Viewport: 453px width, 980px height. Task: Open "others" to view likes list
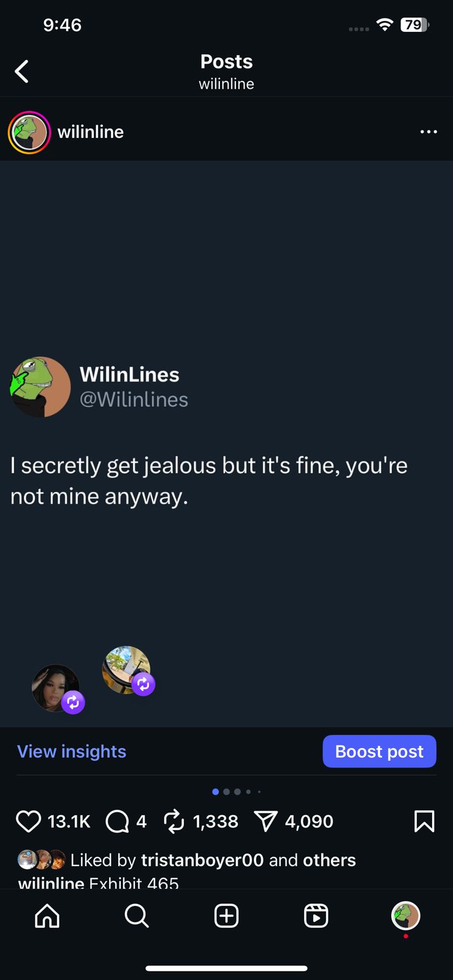point(329,860)
